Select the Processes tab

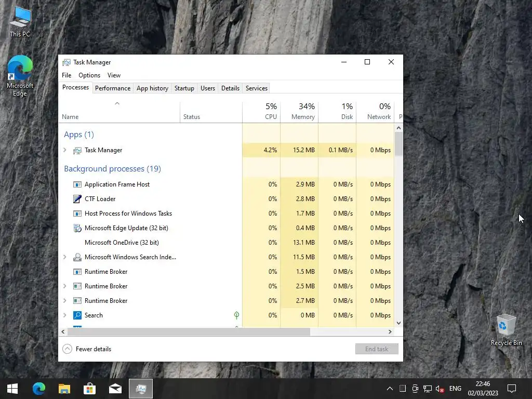coord(75,87)
